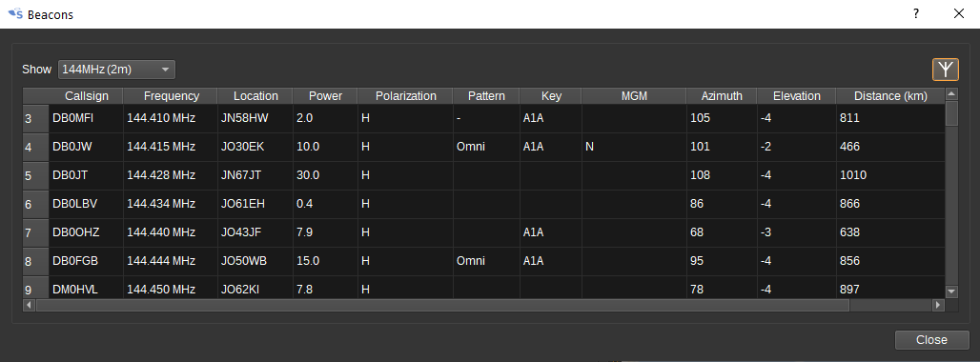Sort table by Callsign column header
Image resolution: width=980 pixels, height=362 pixels.
[x=86, y=96]
